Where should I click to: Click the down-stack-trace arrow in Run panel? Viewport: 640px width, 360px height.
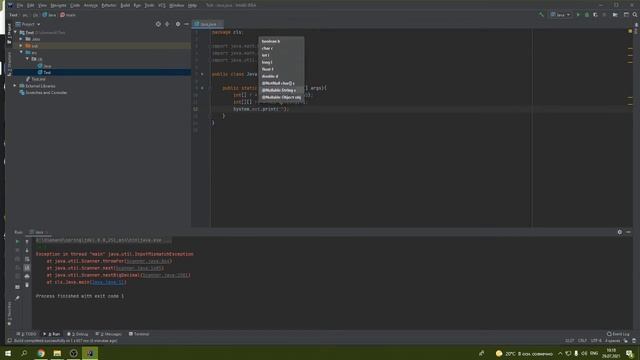point(27,250)
